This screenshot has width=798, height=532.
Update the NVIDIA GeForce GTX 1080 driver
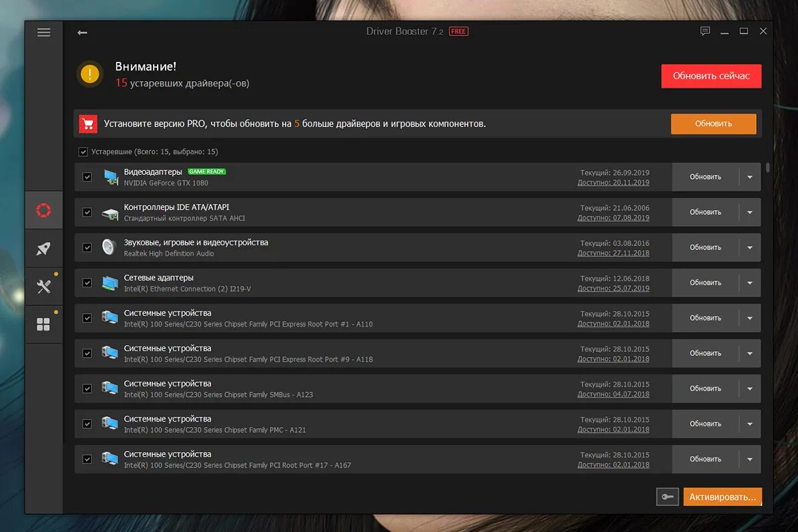pos(706,177)
